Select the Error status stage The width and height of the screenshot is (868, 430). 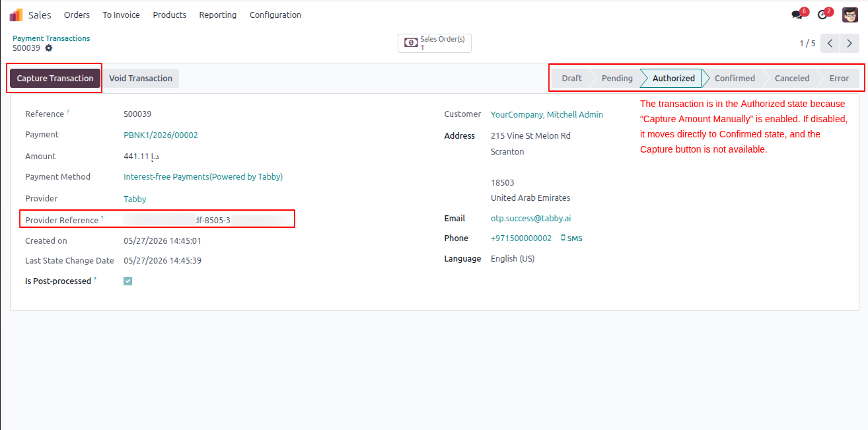tap(839, 78)
